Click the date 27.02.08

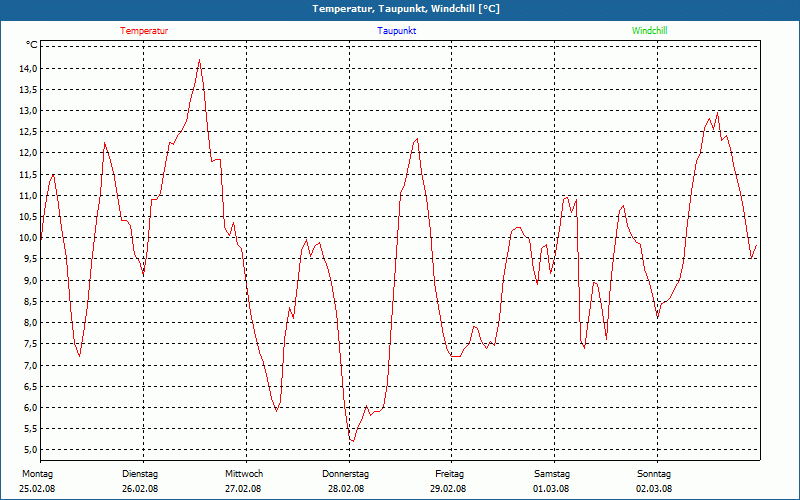(x=243, y=489)
